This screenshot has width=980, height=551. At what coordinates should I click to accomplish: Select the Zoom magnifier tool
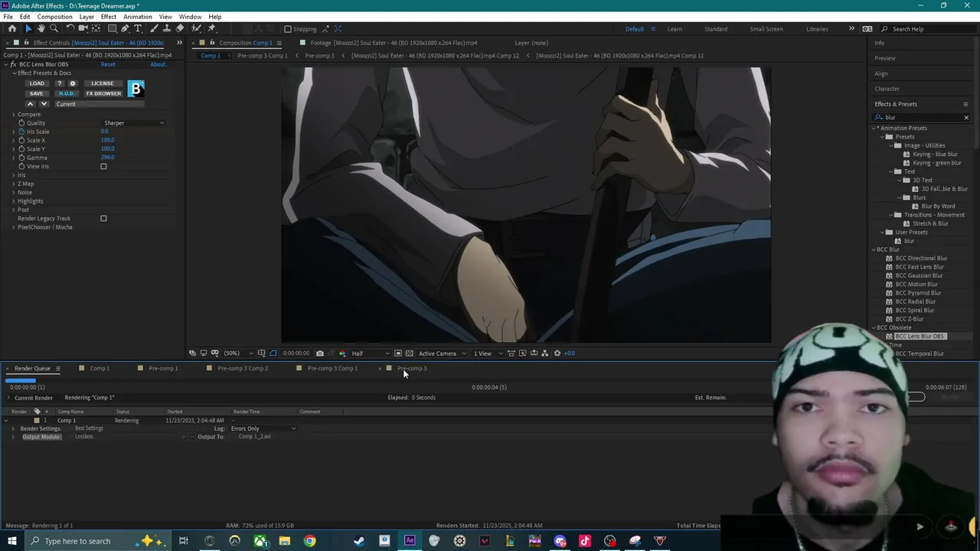[x=54, y=28]
